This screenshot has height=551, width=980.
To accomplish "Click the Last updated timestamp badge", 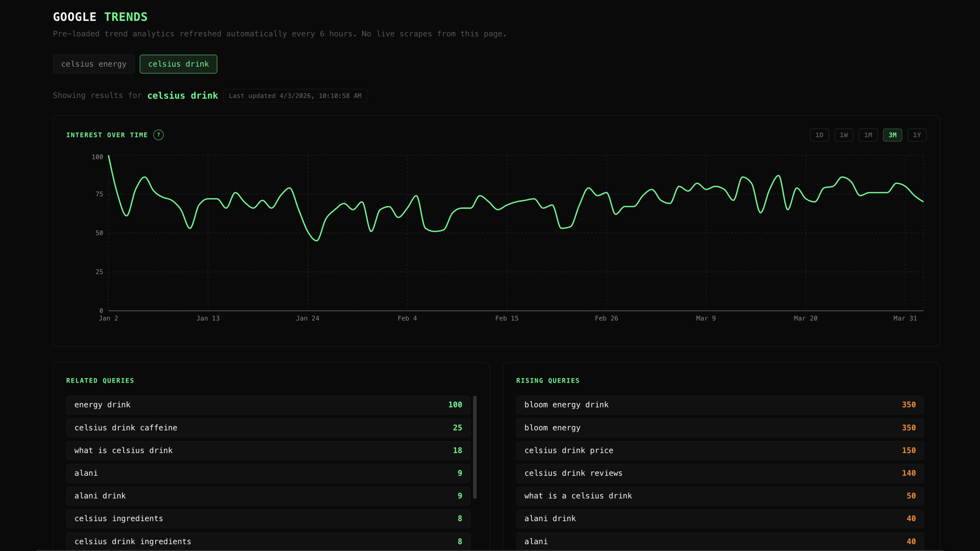I will tap(295, 96).
